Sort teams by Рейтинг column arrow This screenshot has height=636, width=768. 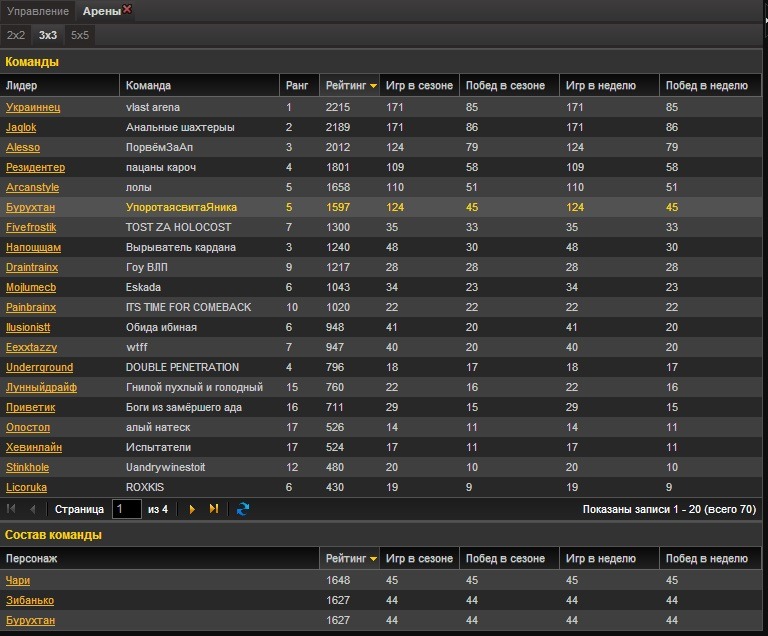pos(373,86)
